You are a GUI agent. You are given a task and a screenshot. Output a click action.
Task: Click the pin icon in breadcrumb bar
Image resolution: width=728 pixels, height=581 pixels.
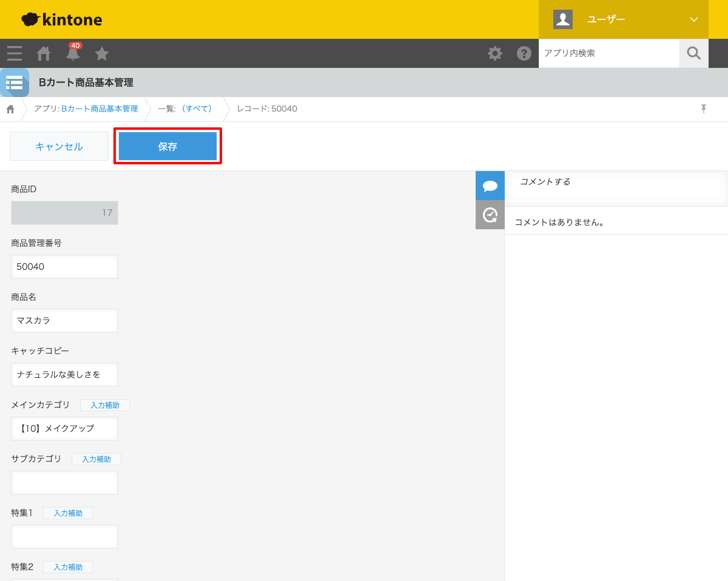tap(704, 109)
